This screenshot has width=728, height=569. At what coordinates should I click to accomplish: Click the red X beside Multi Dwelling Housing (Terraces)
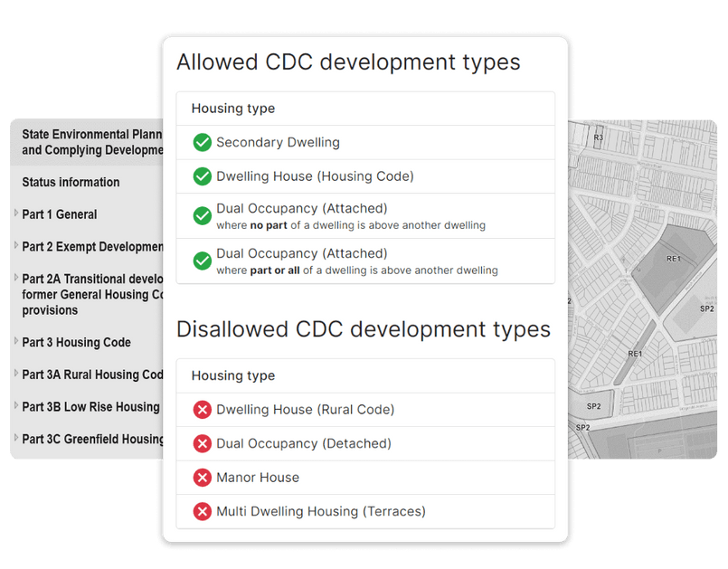click(x=202, y=511)
